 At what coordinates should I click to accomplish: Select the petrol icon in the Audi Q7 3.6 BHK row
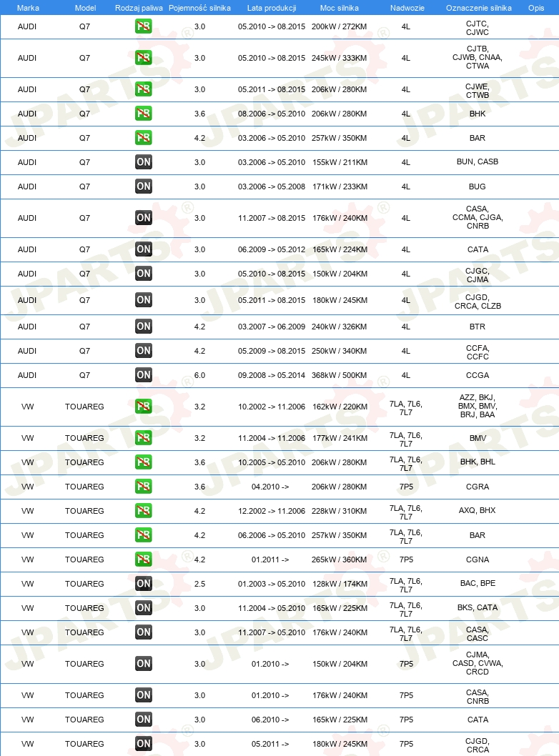coord(143,114)
